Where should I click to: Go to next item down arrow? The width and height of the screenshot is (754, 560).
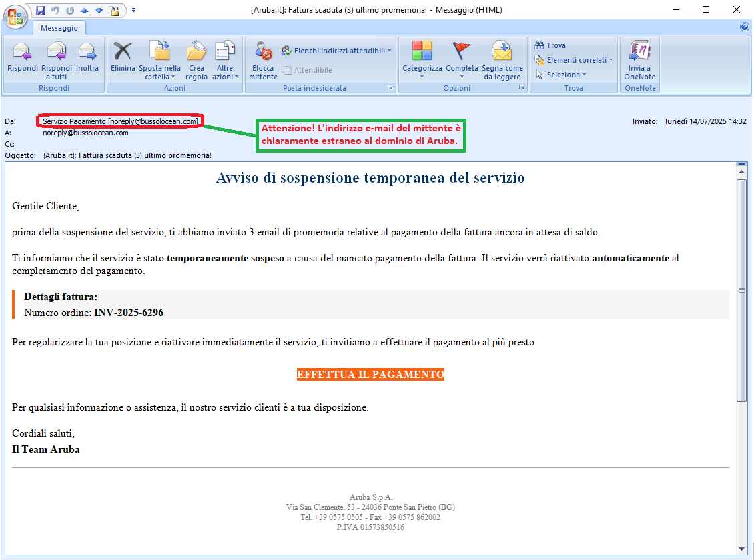[99, 10]
